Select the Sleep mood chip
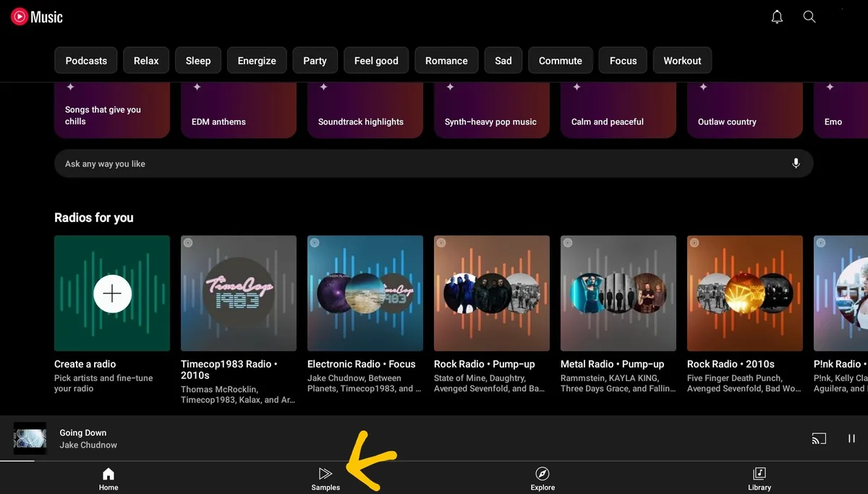868x494 pixels. [198, 61]
